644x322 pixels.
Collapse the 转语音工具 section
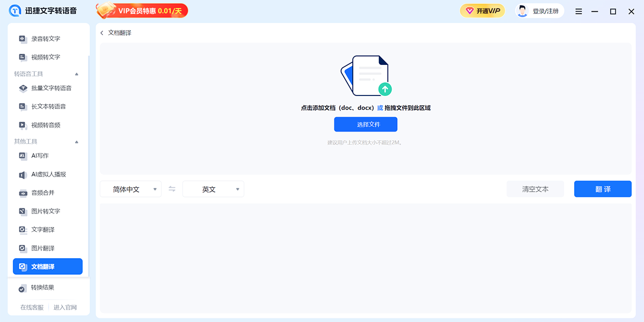pyautogui.click(x=76, y=74)
